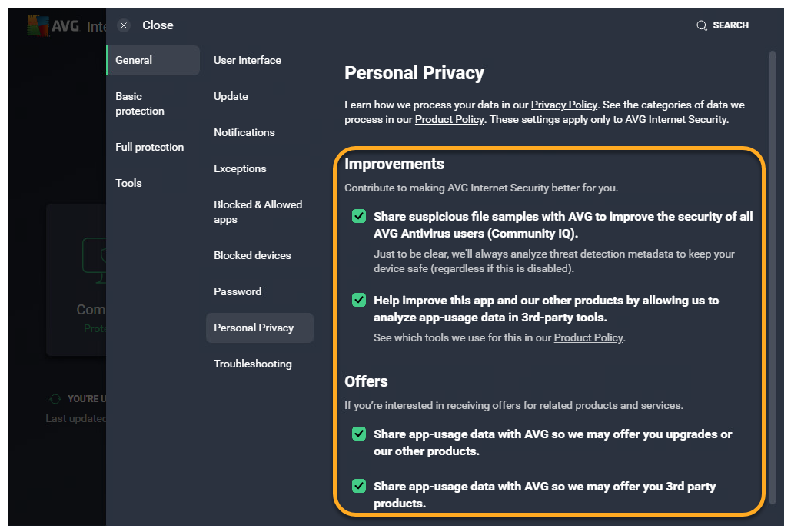This screenshot has height=532, width=791.
Task: Click the Close X icon
Action: (124, 25)
